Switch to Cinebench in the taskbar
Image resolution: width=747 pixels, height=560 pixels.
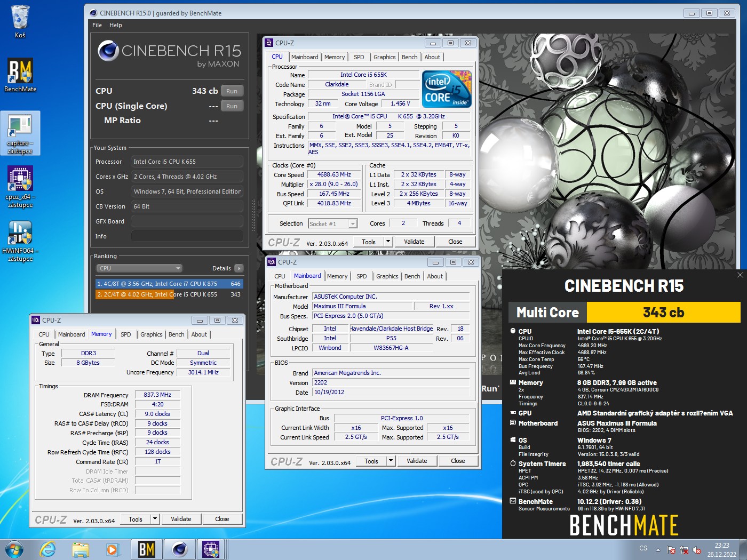point(179,549)
